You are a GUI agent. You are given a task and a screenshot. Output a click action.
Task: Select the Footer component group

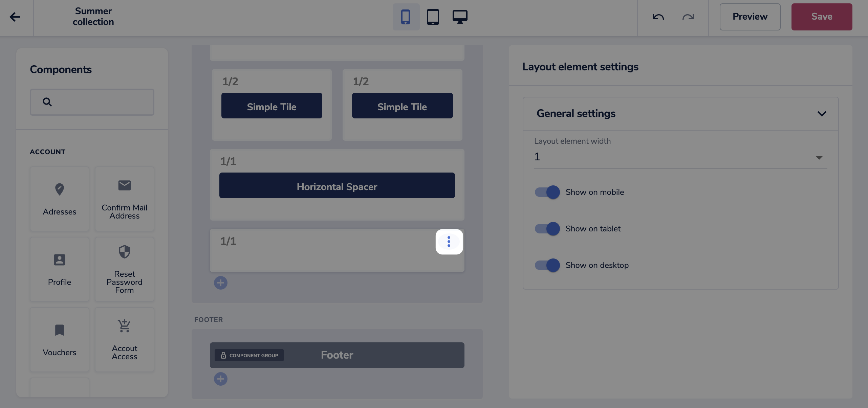[337, 355]
